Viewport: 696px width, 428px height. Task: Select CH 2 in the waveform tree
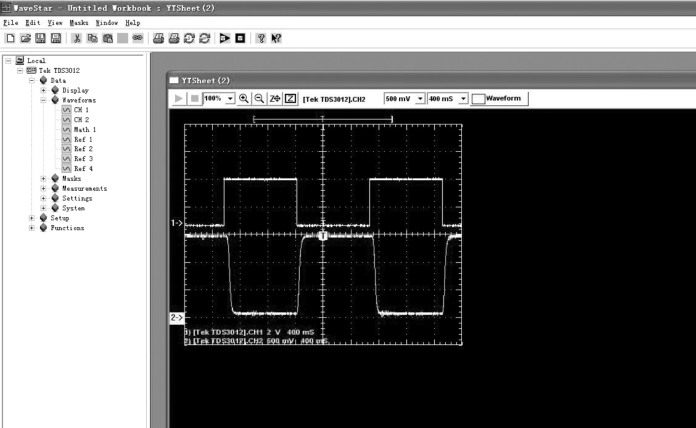point(81,119)
